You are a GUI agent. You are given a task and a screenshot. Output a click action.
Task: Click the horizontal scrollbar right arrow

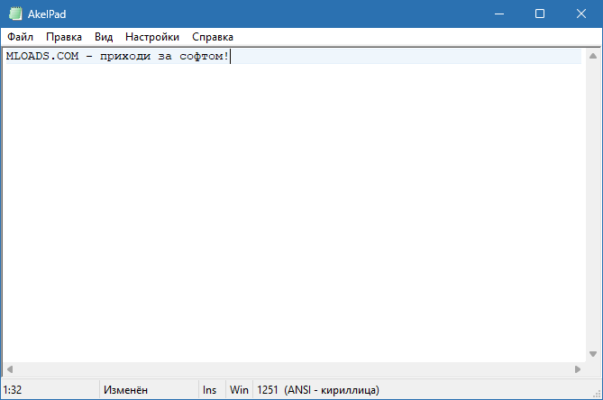coord(578,369)
